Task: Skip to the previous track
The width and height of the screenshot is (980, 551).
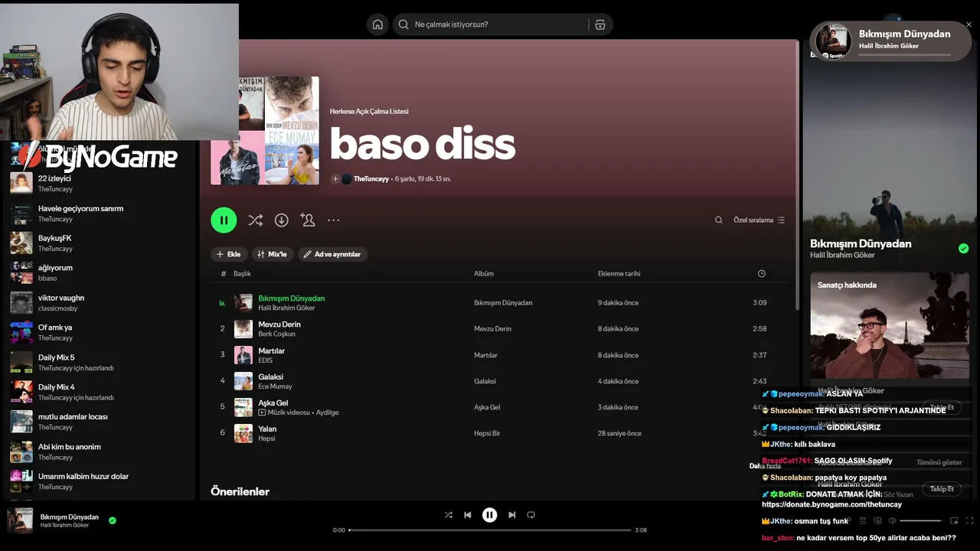Action: click(468, 515)
